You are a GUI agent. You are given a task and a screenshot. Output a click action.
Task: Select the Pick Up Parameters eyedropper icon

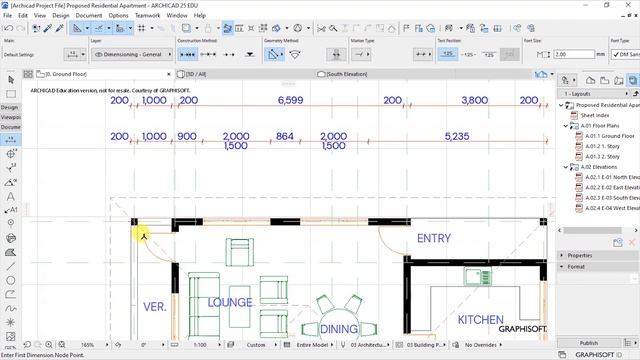(x=48, y=28)
